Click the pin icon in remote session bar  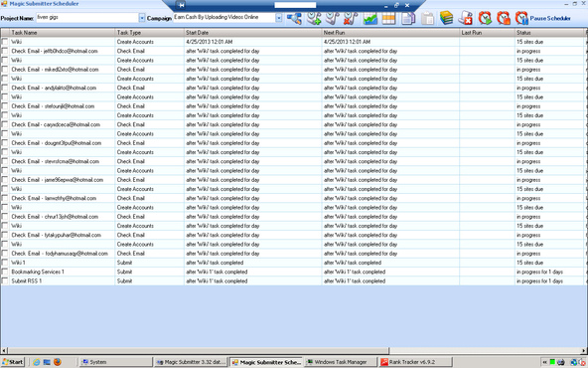(x=182, y=5)
